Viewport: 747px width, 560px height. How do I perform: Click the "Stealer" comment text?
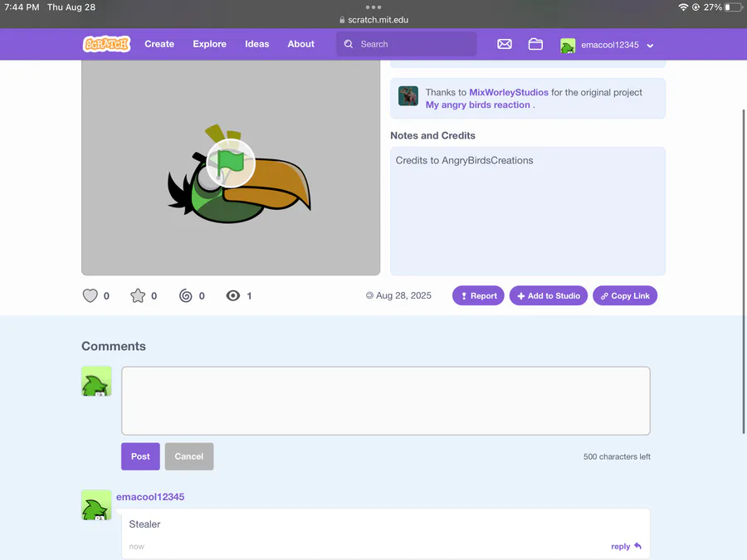point(144,524)
